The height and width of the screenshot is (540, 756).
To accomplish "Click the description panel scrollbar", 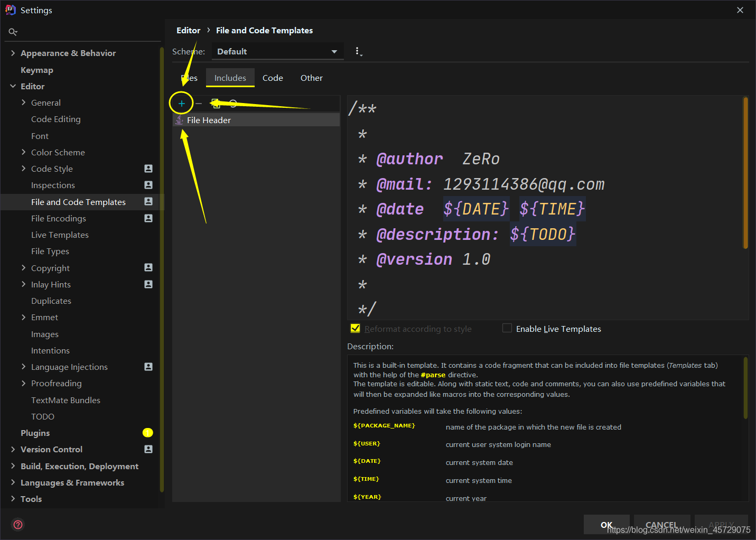I will 745,388.
